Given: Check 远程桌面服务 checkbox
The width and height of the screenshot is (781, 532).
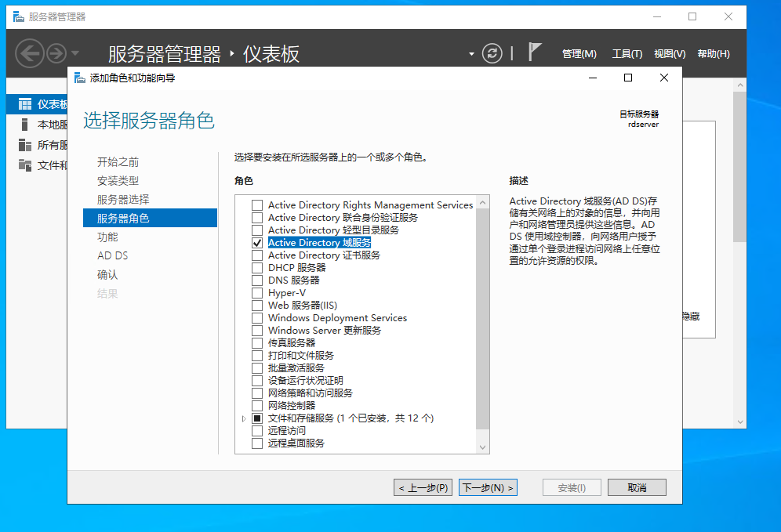Looking at the screenshot, I should (257, 443).
